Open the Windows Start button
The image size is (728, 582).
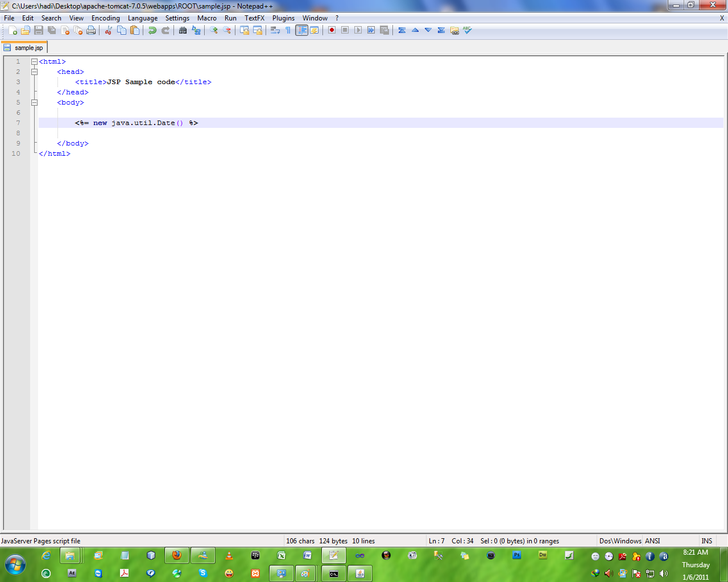pyautogui.click(x=15, y=565)
